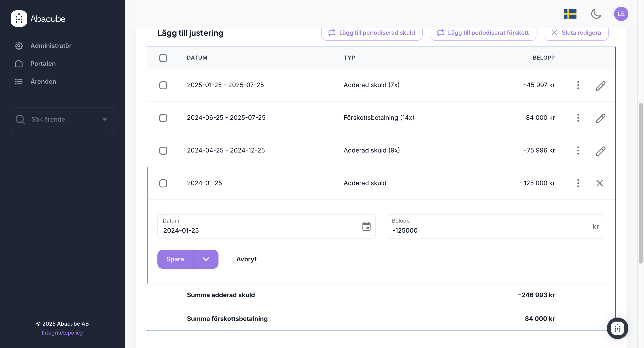Open calendar picker in Datum field
The width and height of the screenshot is (644, 348).
(366, 226)
